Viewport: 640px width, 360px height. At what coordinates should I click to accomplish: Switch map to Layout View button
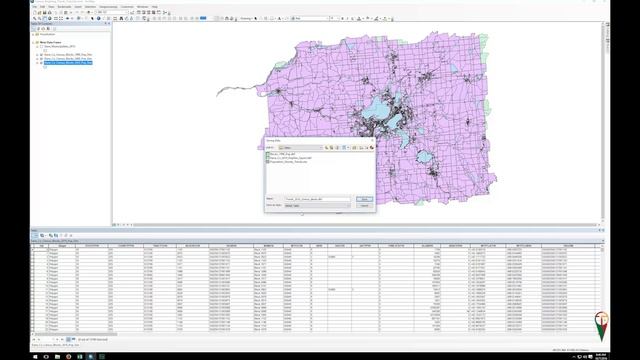click(118, 224)
